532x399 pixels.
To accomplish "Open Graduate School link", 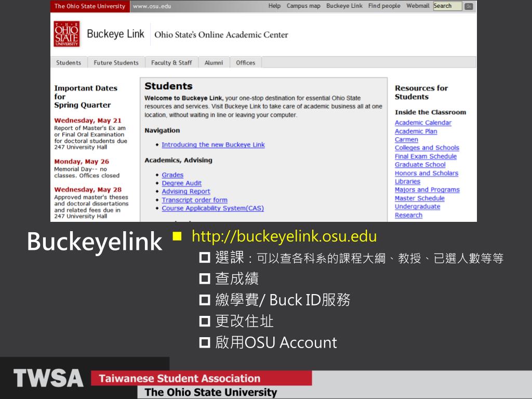I will 420,165.
